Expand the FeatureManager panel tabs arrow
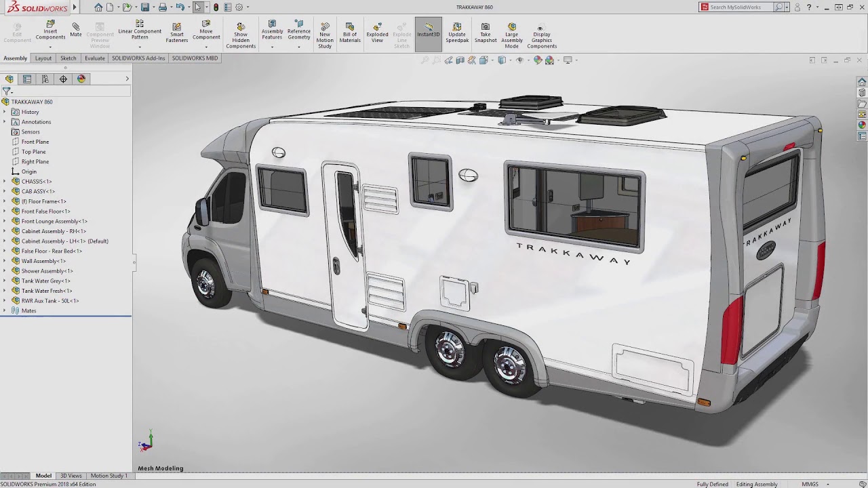Image resolution: width=868 pixels, height=488 pixels. 127,79
